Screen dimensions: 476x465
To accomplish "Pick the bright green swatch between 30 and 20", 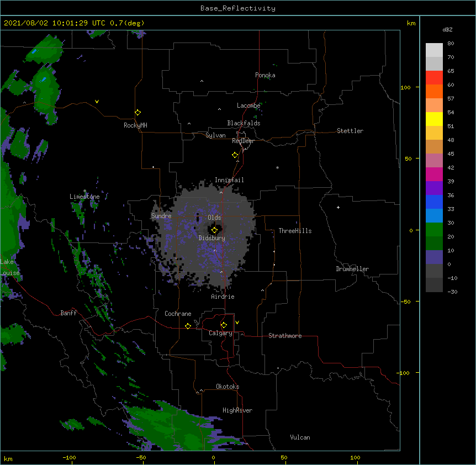I will click(x=434, y=230).
